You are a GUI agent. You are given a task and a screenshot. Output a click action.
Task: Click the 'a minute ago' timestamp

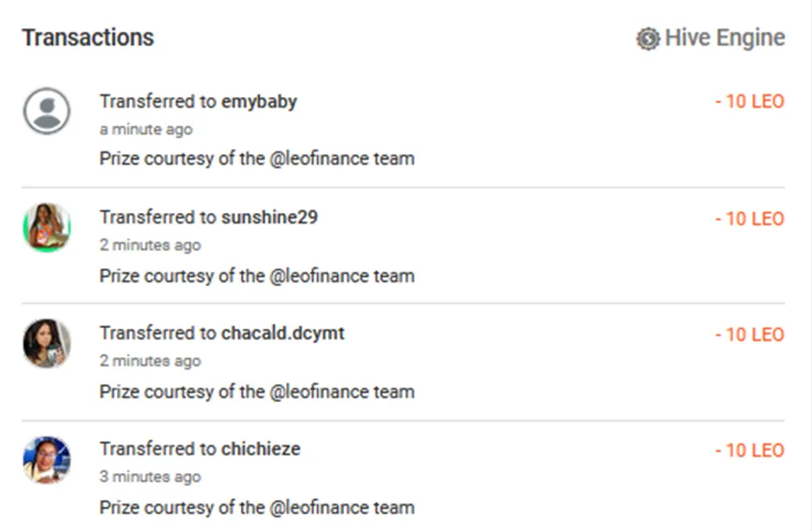click(146, 130)
